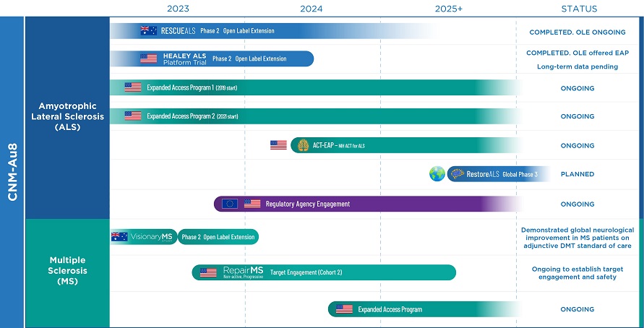
Task: Click Phase 2 on the RESCUE ALS bar
Action: coord(210,31)
